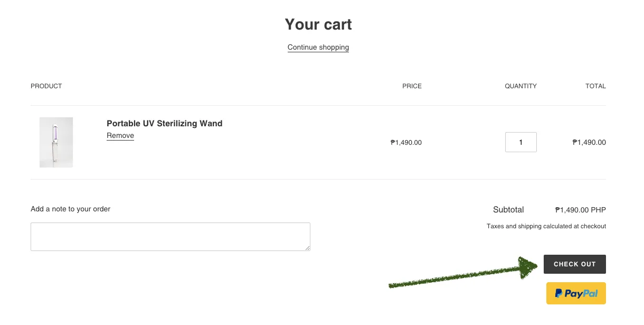
Task: Focus the quantity field showing 1
Action: tap(521, 142)
